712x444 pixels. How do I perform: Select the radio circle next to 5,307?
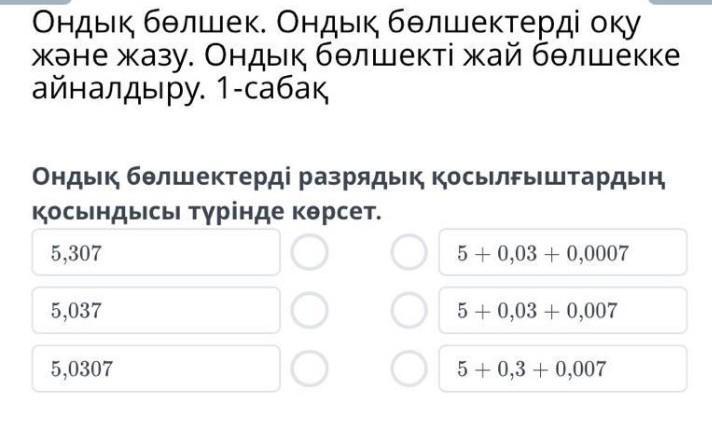310,253
